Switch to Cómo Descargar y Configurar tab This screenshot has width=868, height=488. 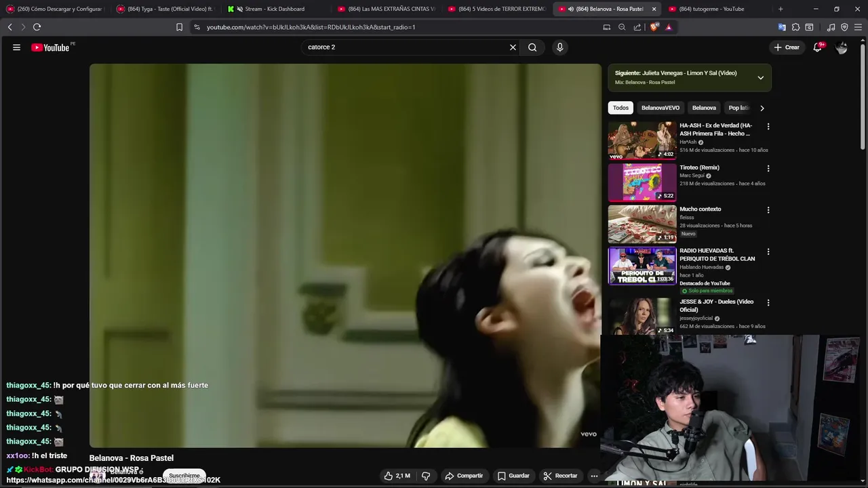tap(54, 9)
